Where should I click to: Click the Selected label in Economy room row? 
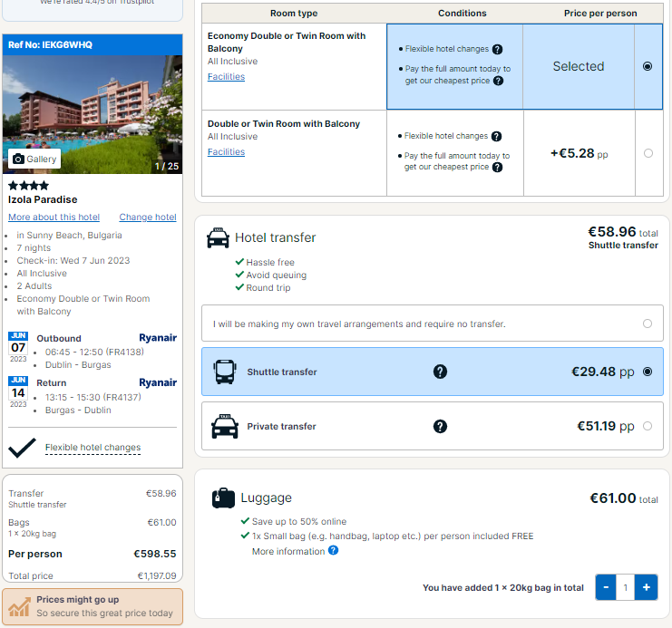[579, 66]
